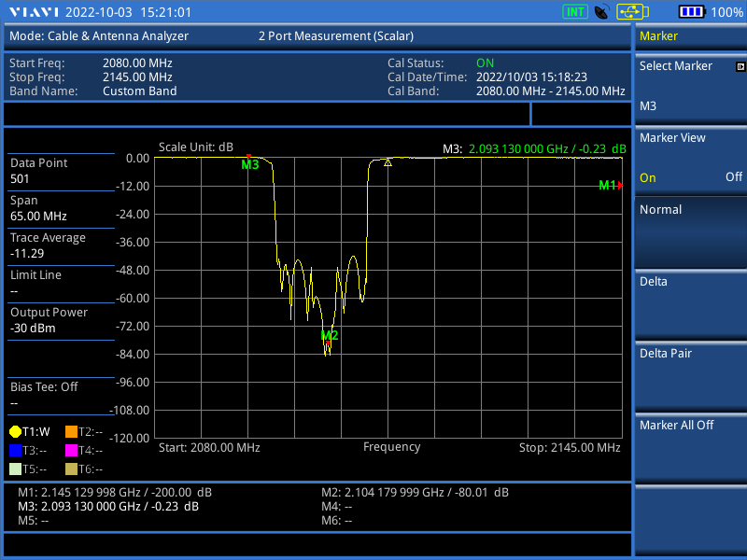
Task: Tap the Marker All Off softkey
Action: click(690, 448)
